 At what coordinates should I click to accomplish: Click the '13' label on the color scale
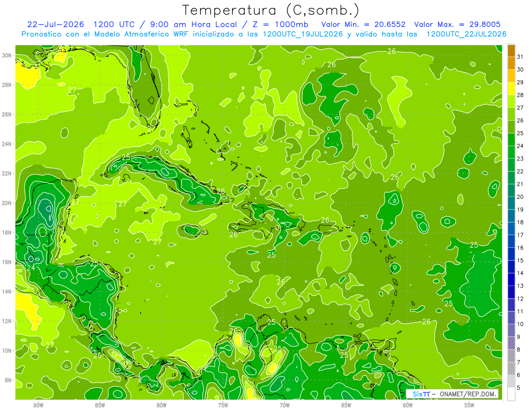[520, 286]
